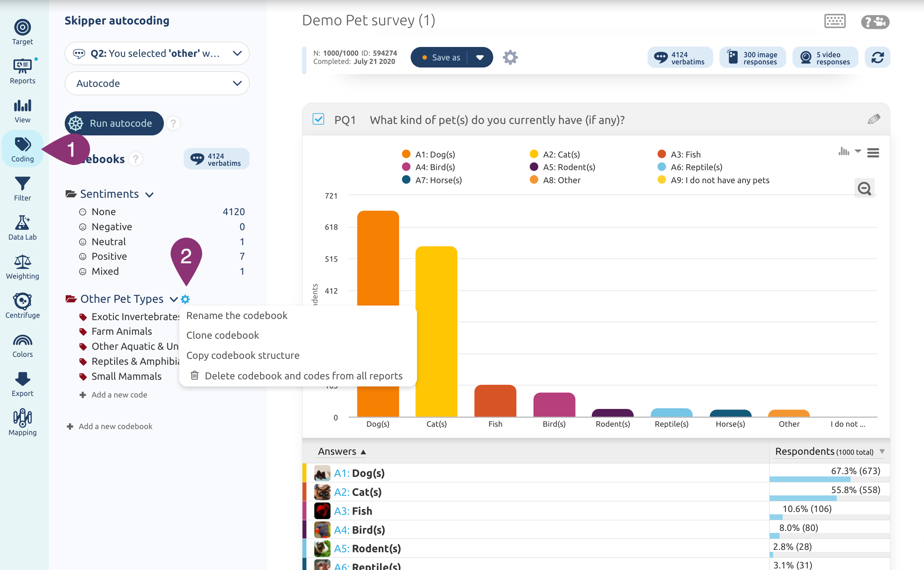
Task: Open the Q2 question dropdown
Action: [157, 53]
